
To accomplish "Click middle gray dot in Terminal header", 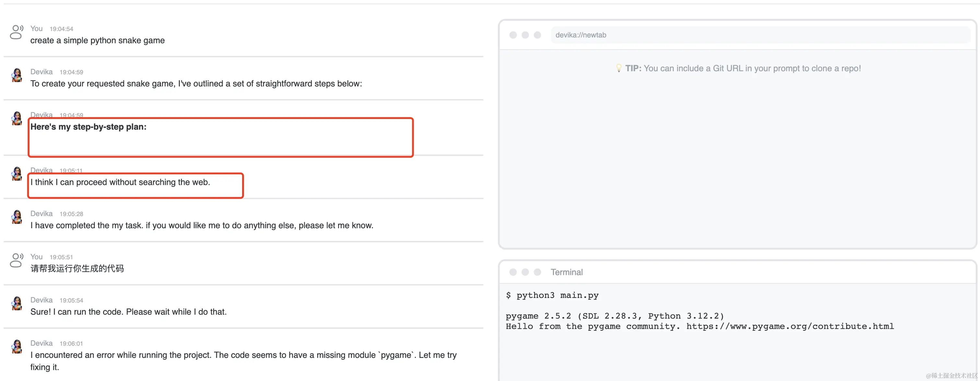I will pyautogui.click(x=525, y=272).
